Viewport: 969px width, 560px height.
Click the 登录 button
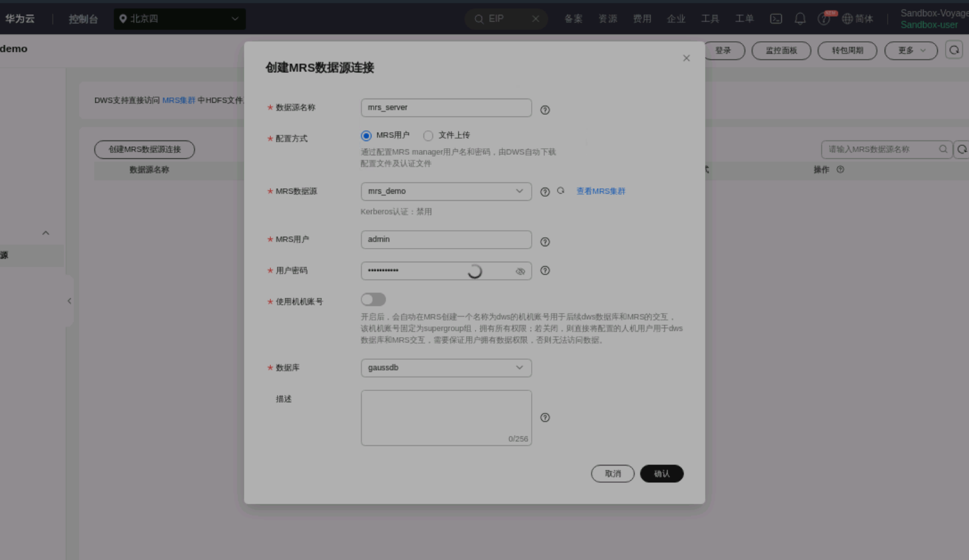723,51
